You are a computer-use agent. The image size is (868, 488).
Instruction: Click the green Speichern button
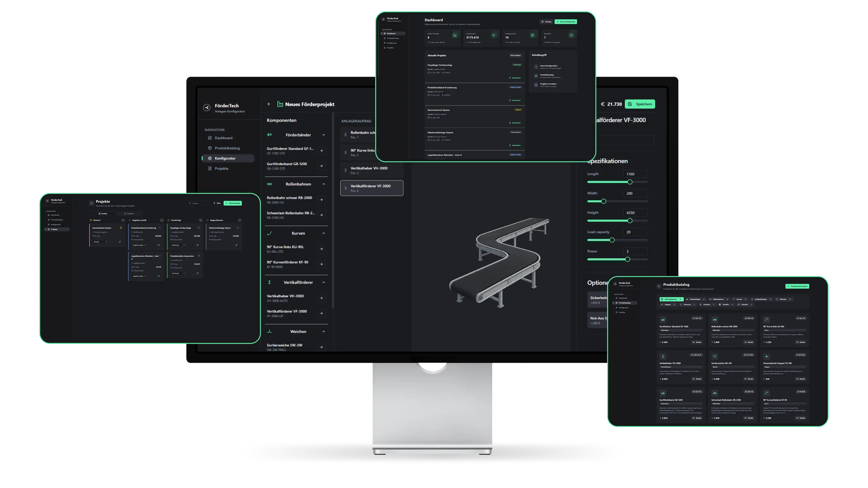[640, 104]
